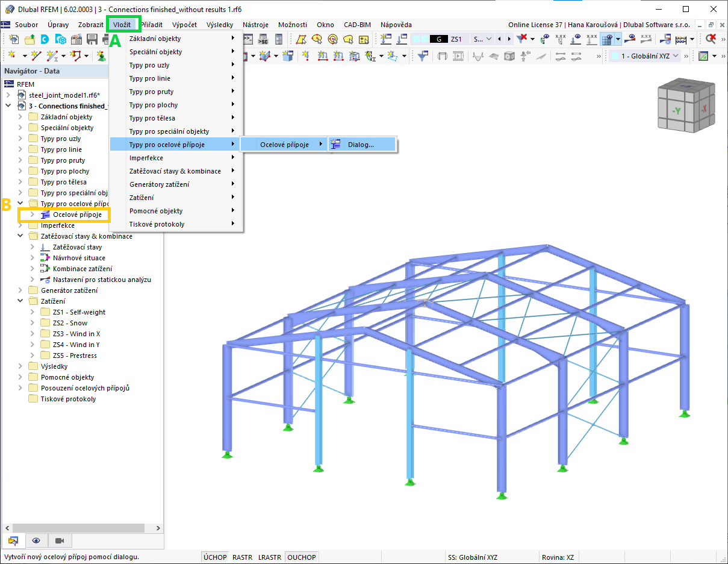This screenshot has width=728, height=564.
Task: Open the CAD-BIM menu
Action: click(357, 25)
